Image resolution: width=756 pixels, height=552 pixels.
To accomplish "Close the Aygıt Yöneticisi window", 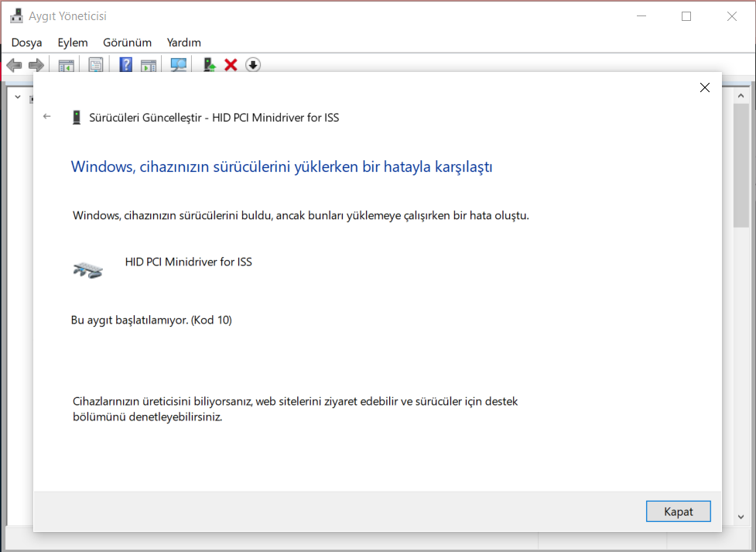I will pos(732,16).
